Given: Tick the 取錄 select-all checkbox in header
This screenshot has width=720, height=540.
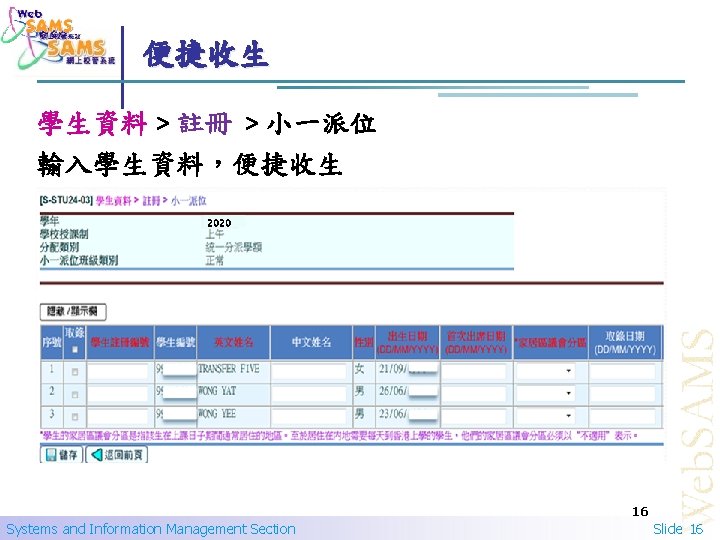Looking at the screenshot, I should (x=75, y=349).
